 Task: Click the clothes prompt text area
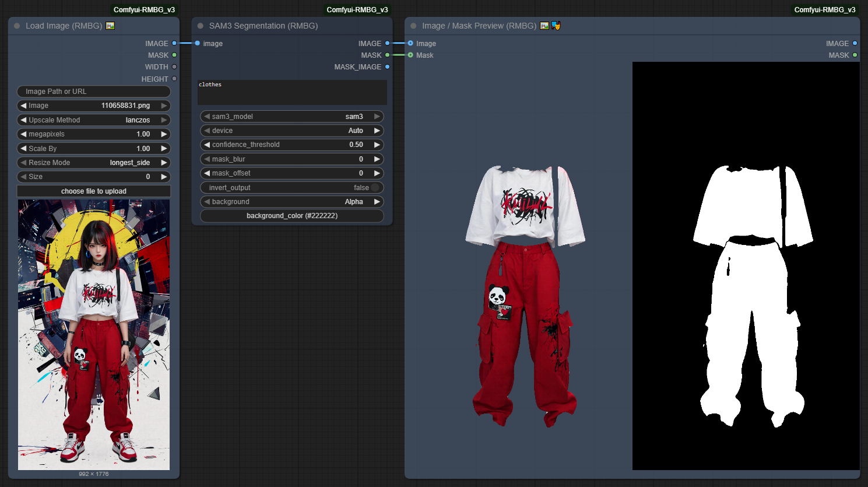click(291, 92)
